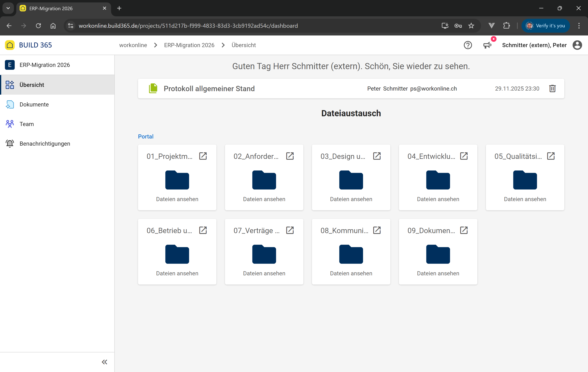Open 01_Projektm folder in new window icon
The height and width of the screenshot is (372, 588).
[x=203, y=156]
